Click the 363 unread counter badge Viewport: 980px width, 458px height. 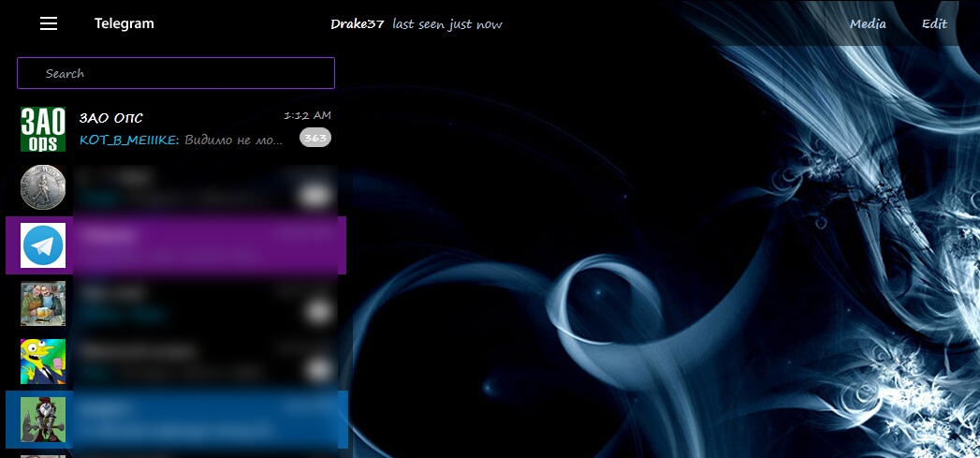click(315, 138)
